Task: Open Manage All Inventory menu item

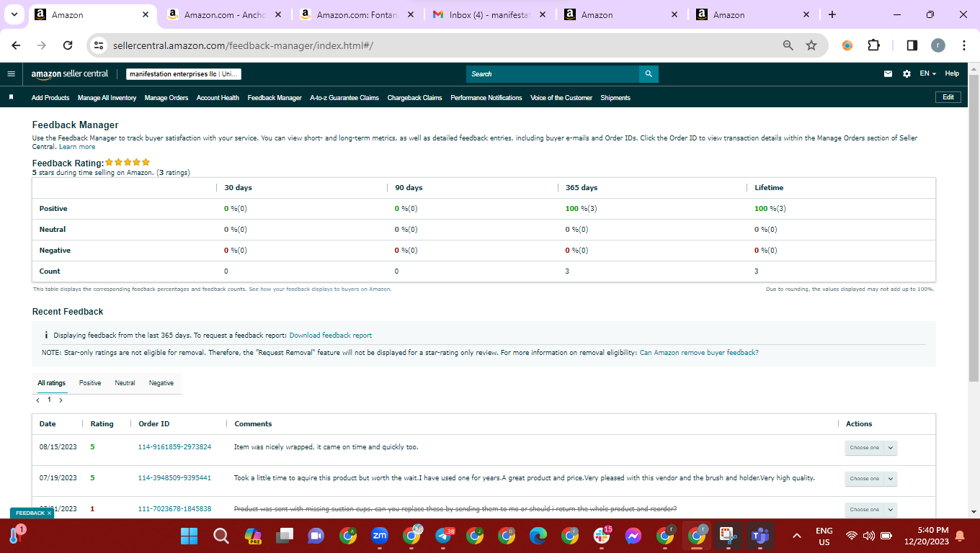Action: 107,98
